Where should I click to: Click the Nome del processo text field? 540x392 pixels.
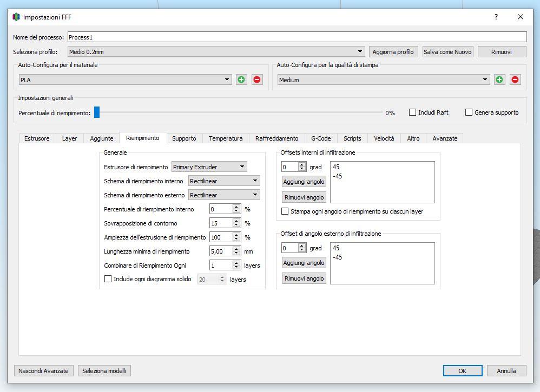point(297,37)
